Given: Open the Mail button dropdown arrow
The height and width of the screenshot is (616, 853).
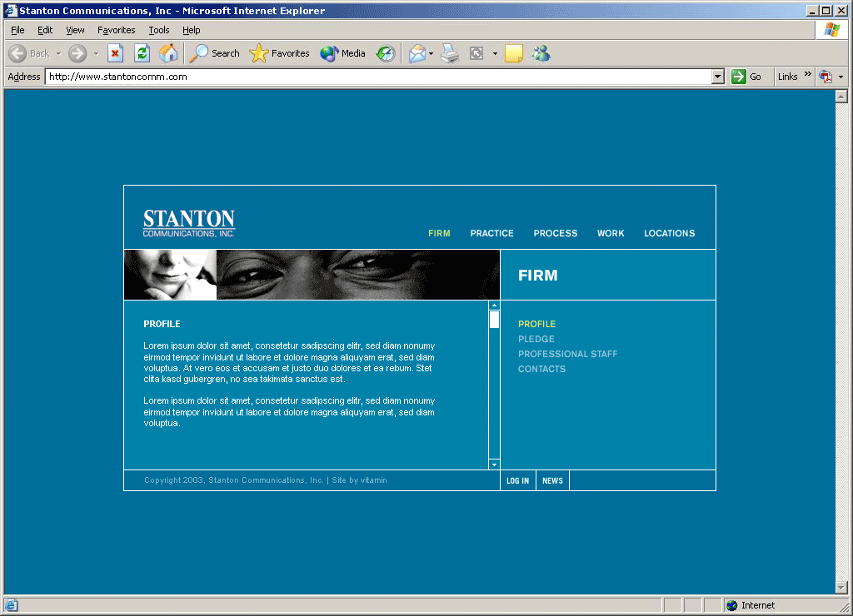Looking at the screenshot, I should [x=431, y=54].
